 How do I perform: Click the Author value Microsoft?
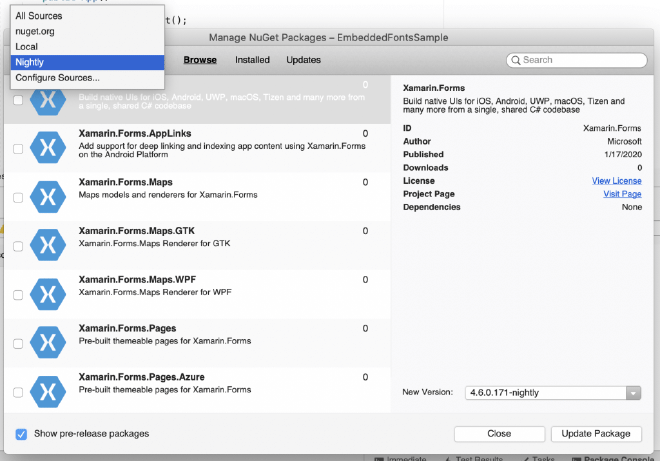(624, 141)
